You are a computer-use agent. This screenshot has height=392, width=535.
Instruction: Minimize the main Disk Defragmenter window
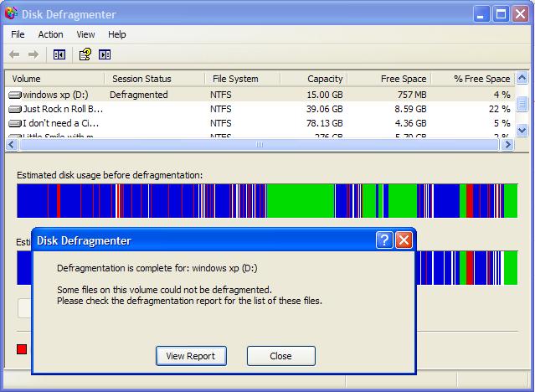click(481, 14)
